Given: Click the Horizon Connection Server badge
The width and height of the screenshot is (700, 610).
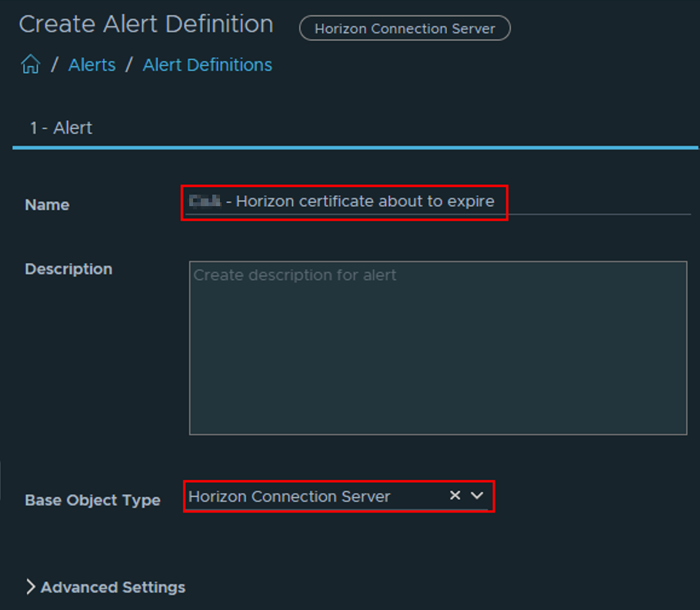Looking at the screenshot, I should [x=405, y=28].
